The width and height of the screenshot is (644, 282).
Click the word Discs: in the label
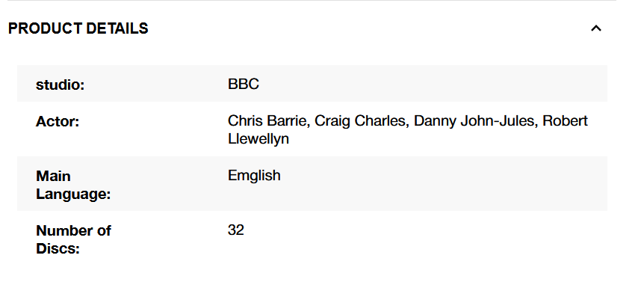coord(58,248)
